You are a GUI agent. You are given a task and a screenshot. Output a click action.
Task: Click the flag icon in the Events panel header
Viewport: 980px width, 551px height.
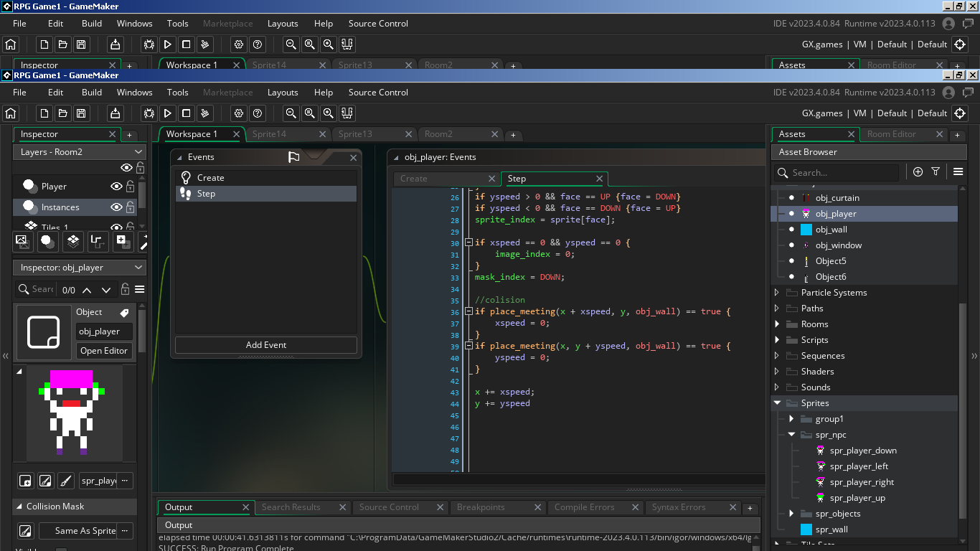[293, 157]
